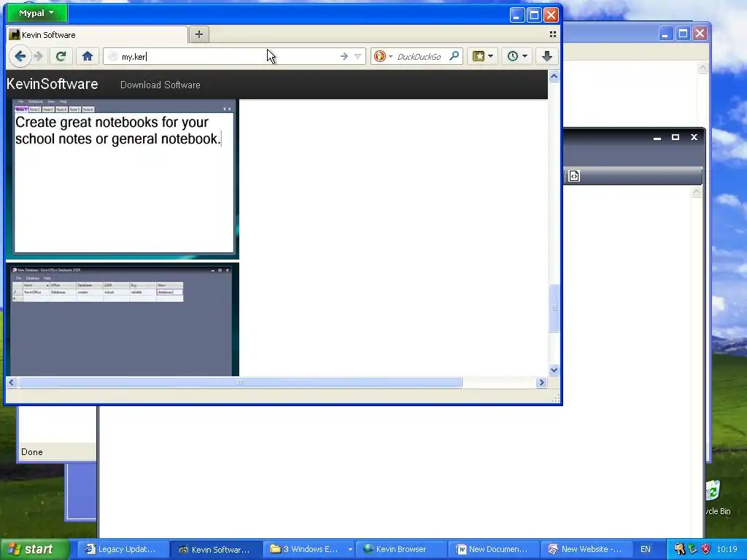Switch to New Document taskbar item
The image size is (747, 560).
494,549
